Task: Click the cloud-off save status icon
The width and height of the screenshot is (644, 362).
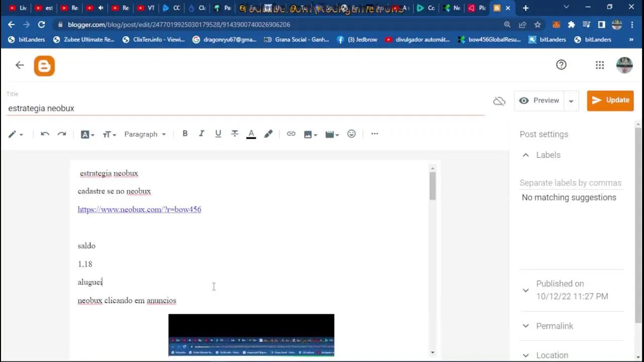Action: (499, 101)
